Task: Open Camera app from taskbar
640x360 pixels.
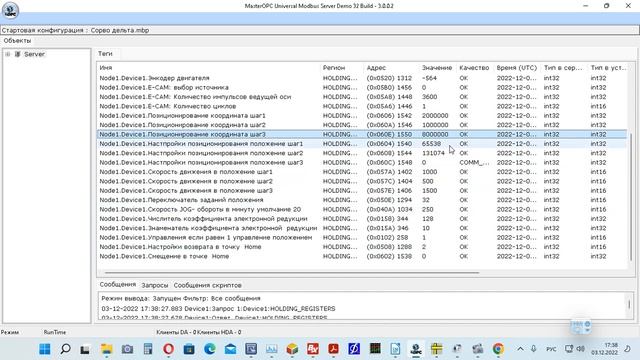Action: 127,349
